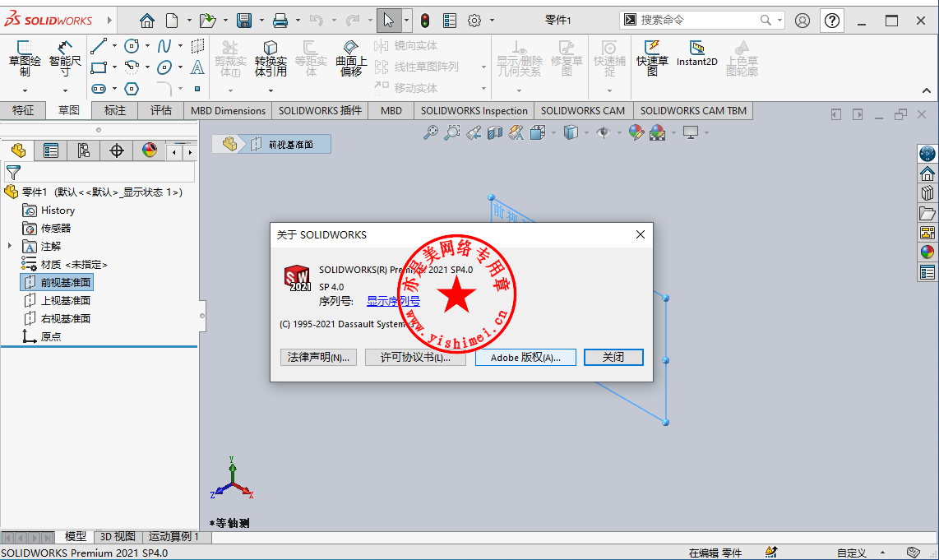Click the 关闭 button in the About dialog
The width and height of the screenshot is (939, 560).
[613, 358]
